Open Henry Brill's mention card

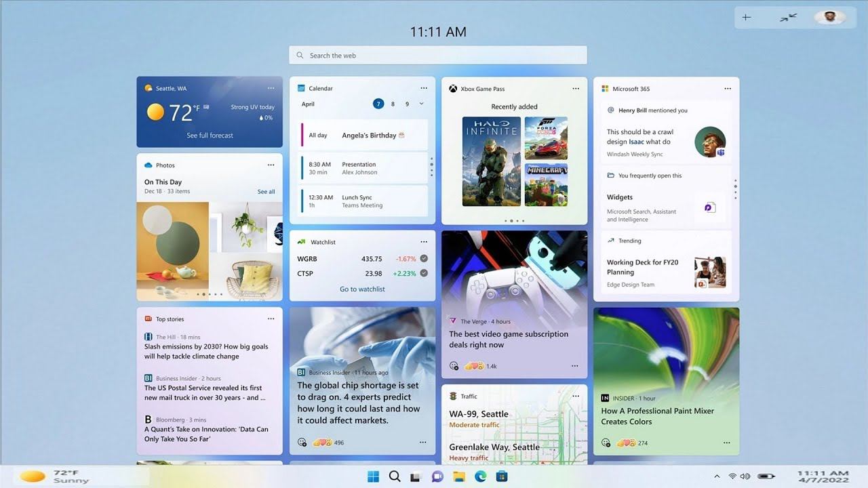tap(666, 133)
